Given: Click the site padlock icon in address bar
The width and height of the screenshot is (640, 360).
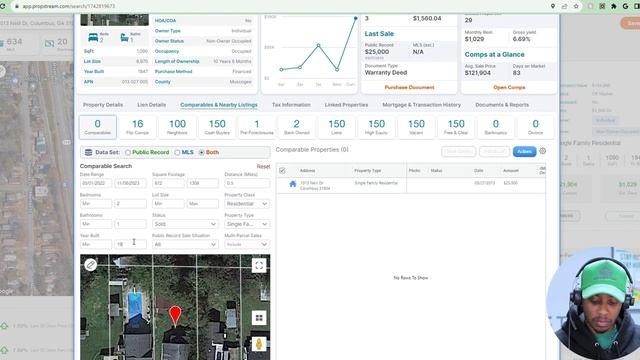Looking at the screenshot, I should click(x=17, y=7).
